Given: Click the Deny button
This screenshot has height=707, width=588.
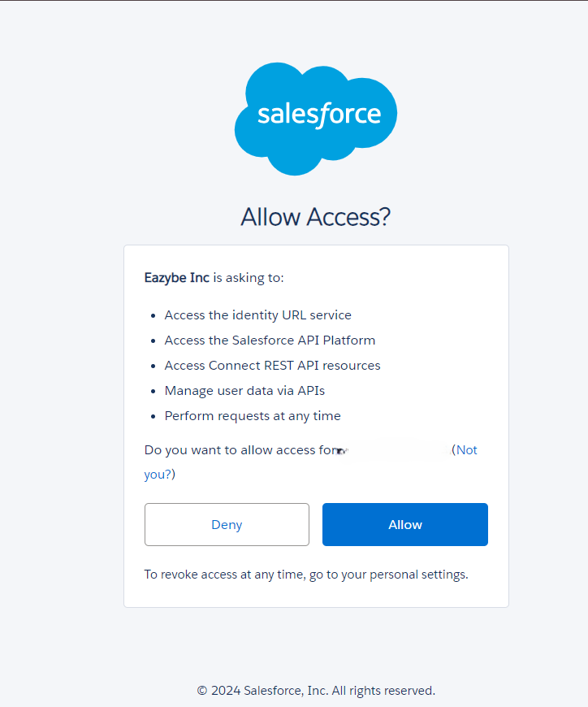Looking at the screenshot, I should 227,524.
